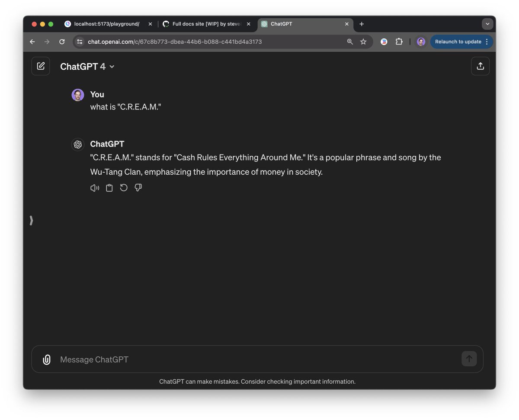
Task: Open the zoom magnifier in address bar
Action: (x=350, y=42)
